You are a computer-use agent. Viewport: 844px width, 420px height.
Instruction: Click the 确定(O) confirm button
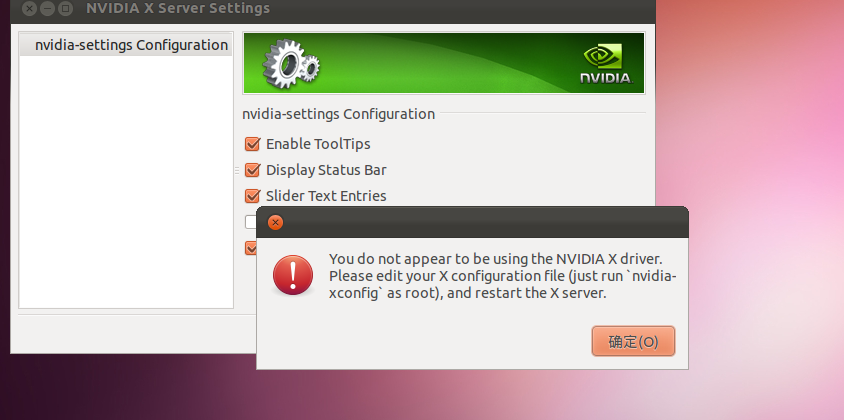(x=633, y=341)
